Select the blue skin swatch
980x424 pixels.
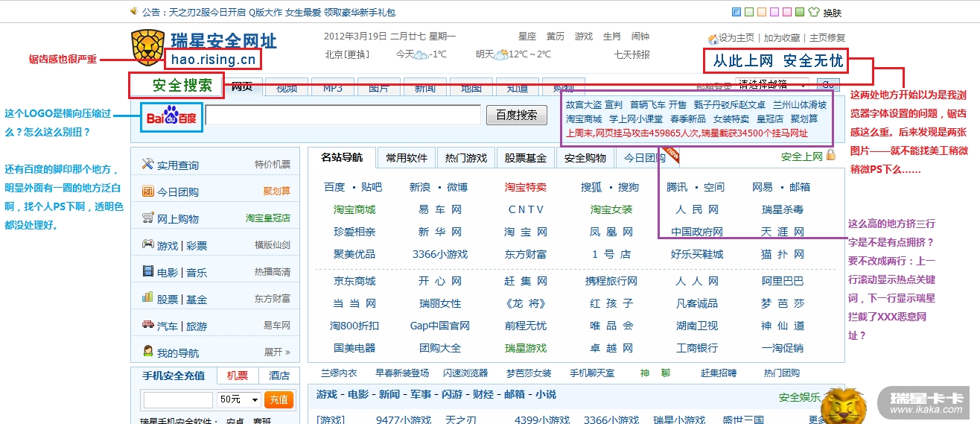[736, 12]
